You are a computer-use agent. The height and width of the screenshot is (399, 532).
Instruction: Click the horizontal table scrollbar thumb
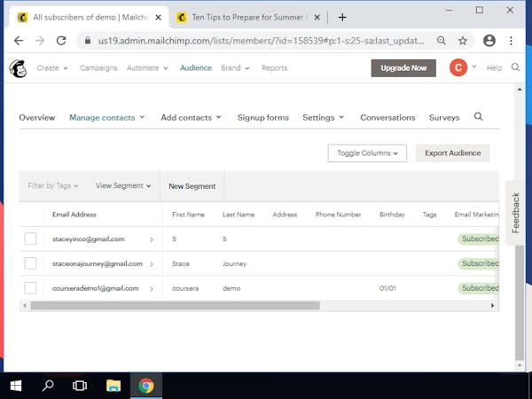pos(175,306)
